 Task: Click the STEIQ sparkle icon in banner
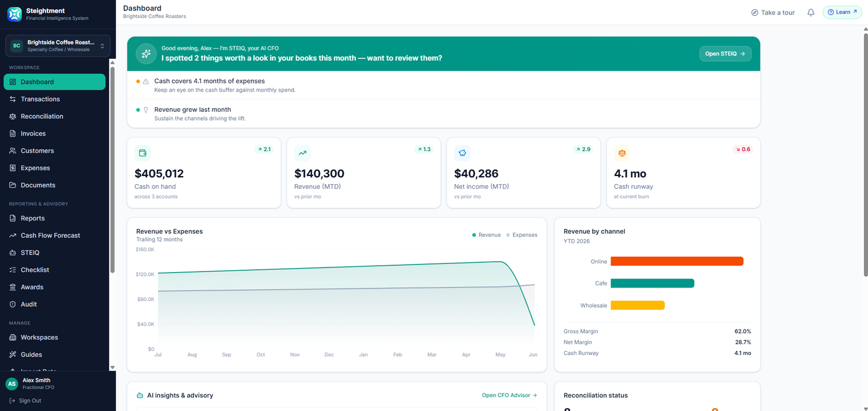point(146,53)
